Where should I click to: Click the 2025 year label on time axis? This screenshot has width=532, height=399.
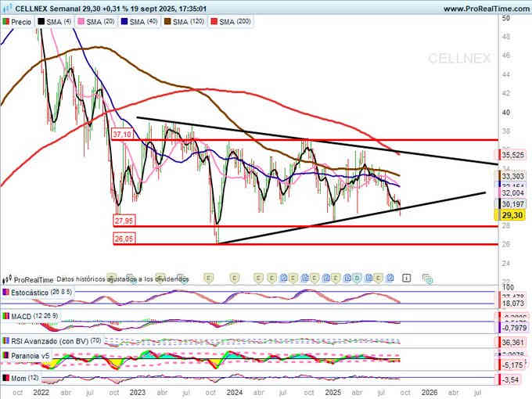point(332,393)
